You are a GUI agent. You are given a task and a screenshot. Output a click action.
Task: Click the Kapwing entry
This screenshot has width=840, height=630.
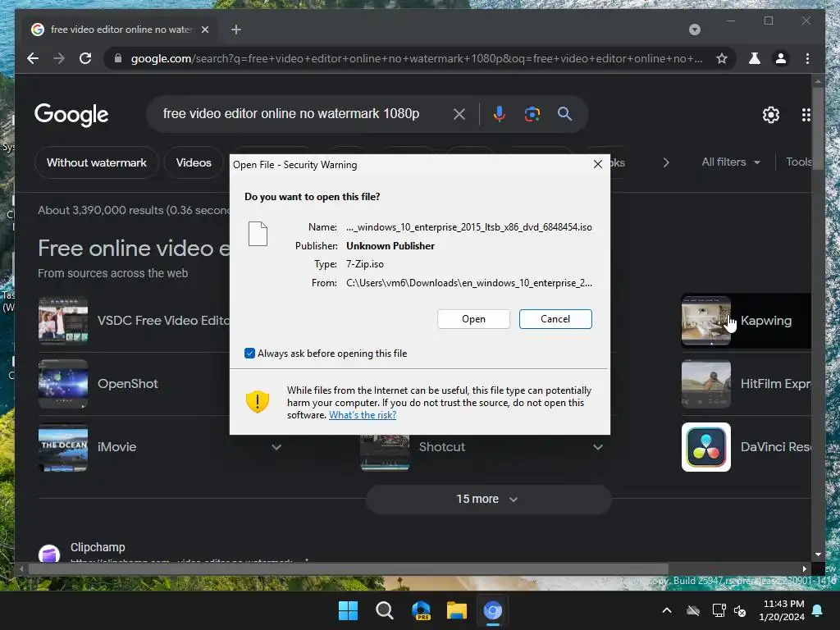pyautogui.click(x=746, y=321)
